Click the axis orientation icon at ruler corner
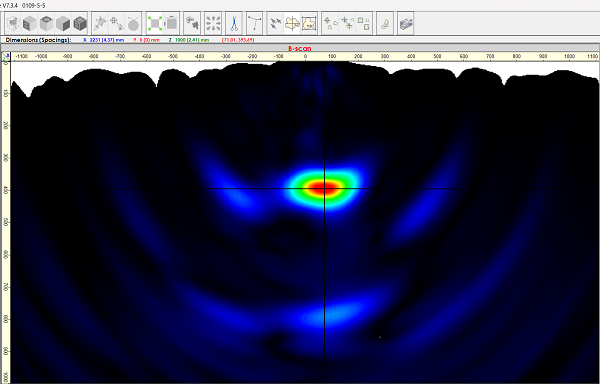The width and height of the screenshot is (600, 384). point(6,57)
